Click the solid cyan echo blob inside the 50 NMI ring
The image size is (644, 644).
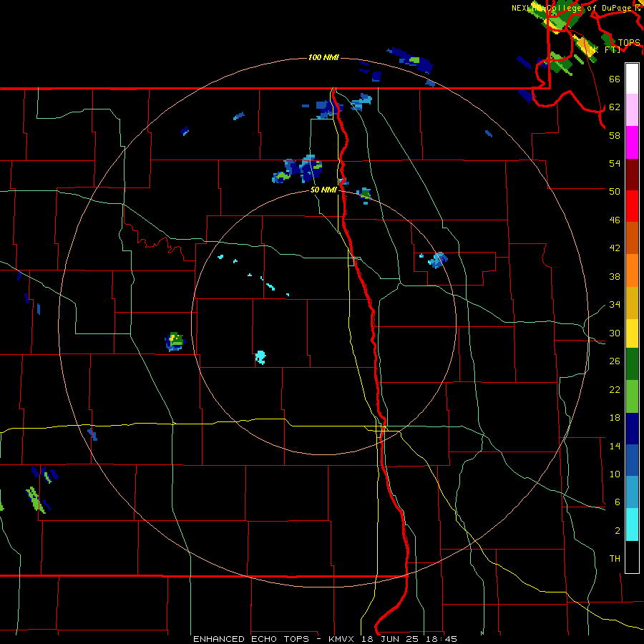click(x=260, y=357)
